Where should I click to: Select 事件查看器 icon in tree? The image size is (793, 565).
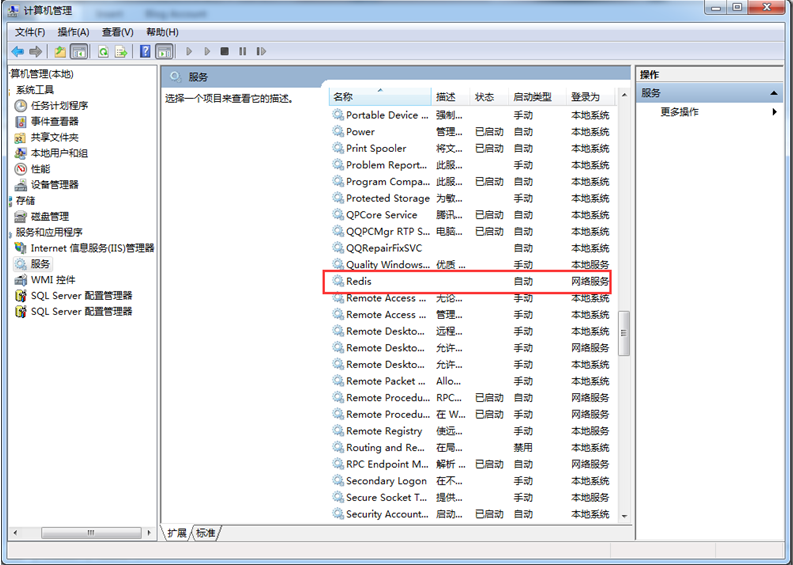(x=20, y=121)
